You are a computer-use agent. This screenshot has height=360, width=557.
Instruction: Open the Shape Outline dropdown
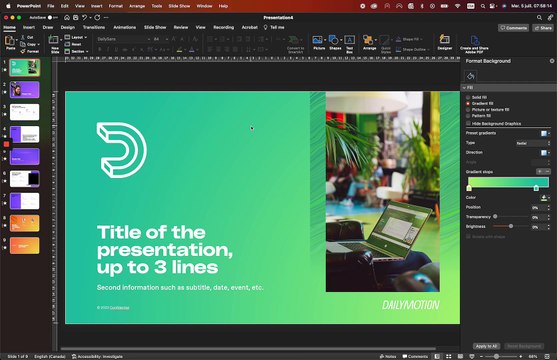coord(412,49)
